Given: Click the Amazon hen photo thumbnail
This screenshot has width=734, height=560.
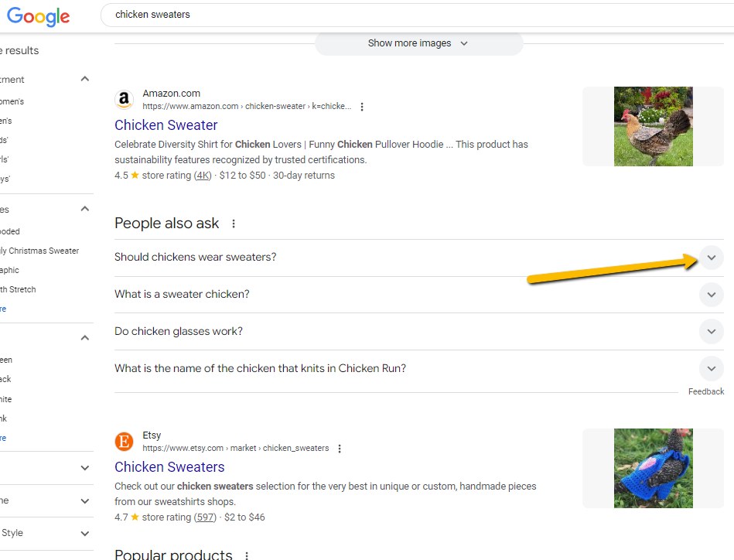Looking at the screenshot, I should point(653,126).
